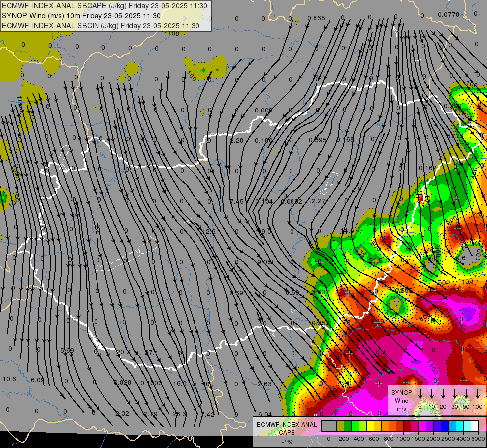Click the 600 tick label on the color scale
The width and height of the screenshot is (487, 448).
pyautogui.click(x=374, y=439)
